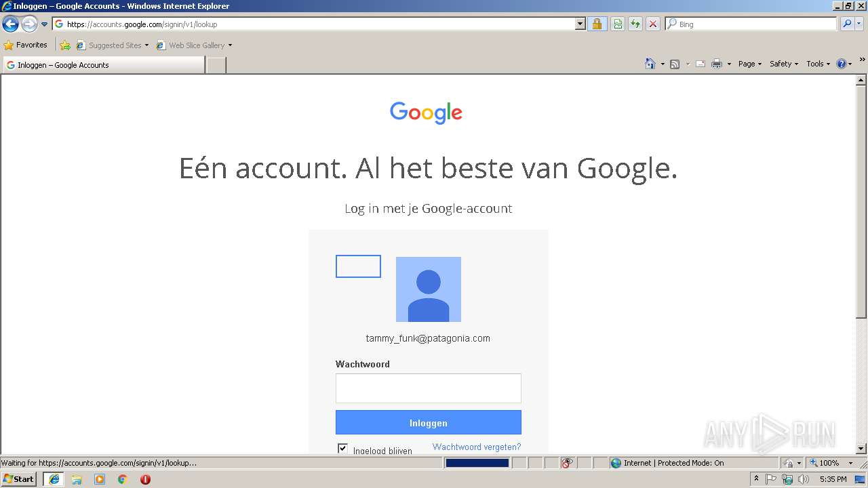Viewport: 868px width, 488px height.
Task: Open a new blank tab
Action: (x=216, y=65)
